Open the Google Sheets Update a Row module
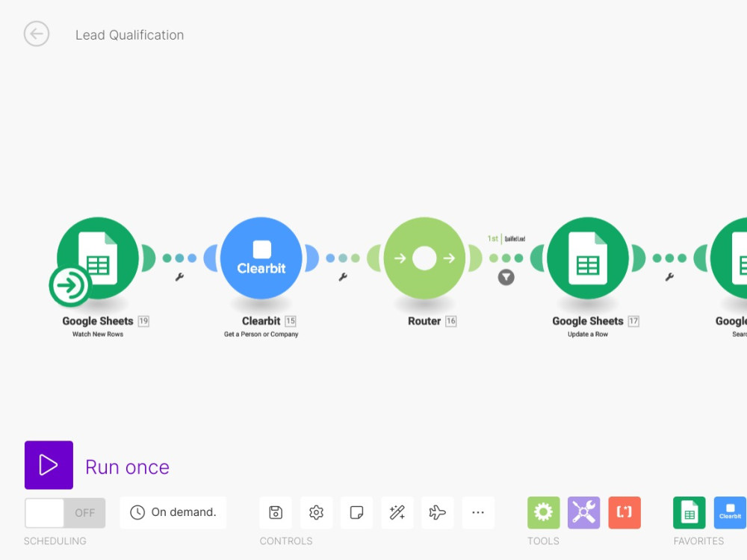 click(588, 258)
